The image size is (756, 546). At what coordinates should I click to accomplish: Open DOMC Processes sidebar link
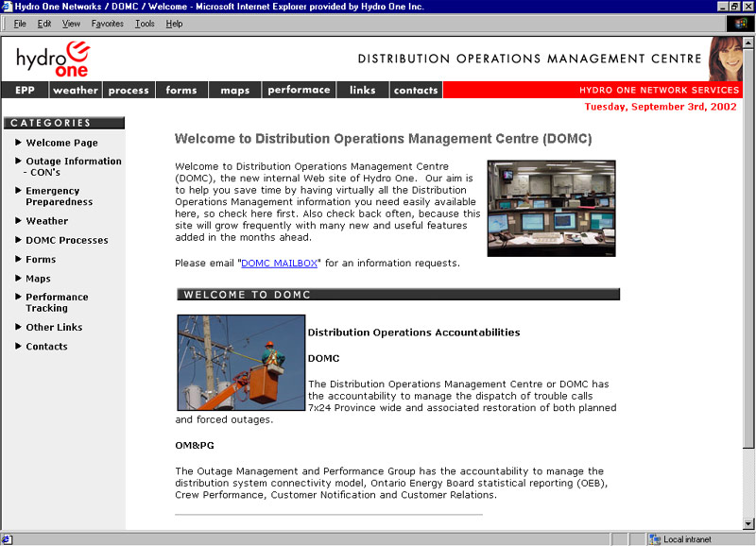pos(67,240)
